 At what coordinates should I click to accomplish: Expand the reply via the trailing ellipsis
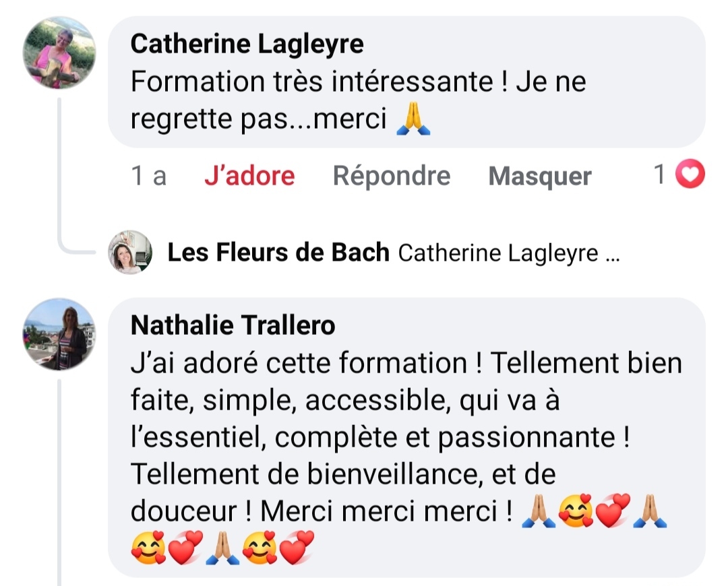tap(613, 254)
